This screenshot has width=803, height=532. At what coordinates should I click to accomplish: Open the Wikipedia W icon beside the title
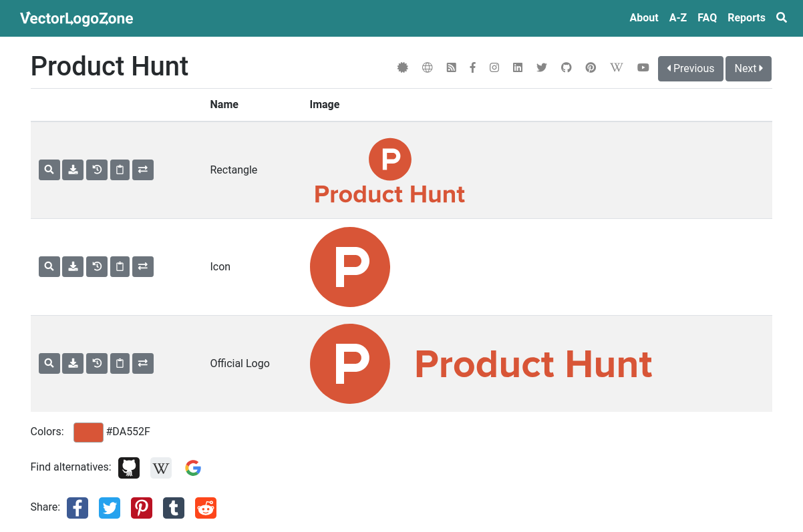[x=617, y=67]
